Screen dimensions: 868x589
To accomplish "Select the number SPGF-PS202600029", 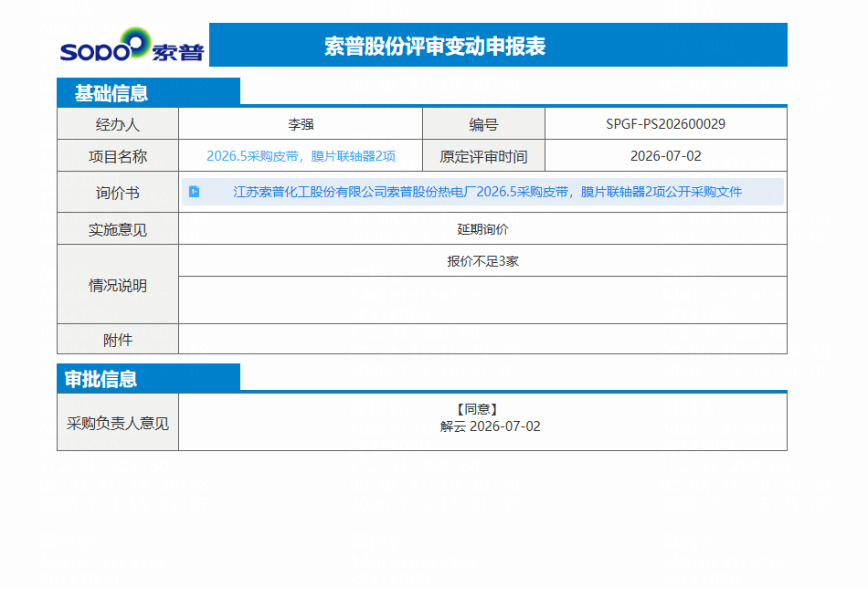I will click(x=665, y=124).
